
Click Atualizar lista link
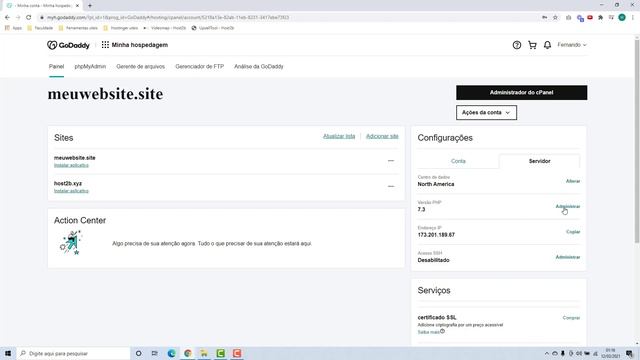[x=339, y=136]
